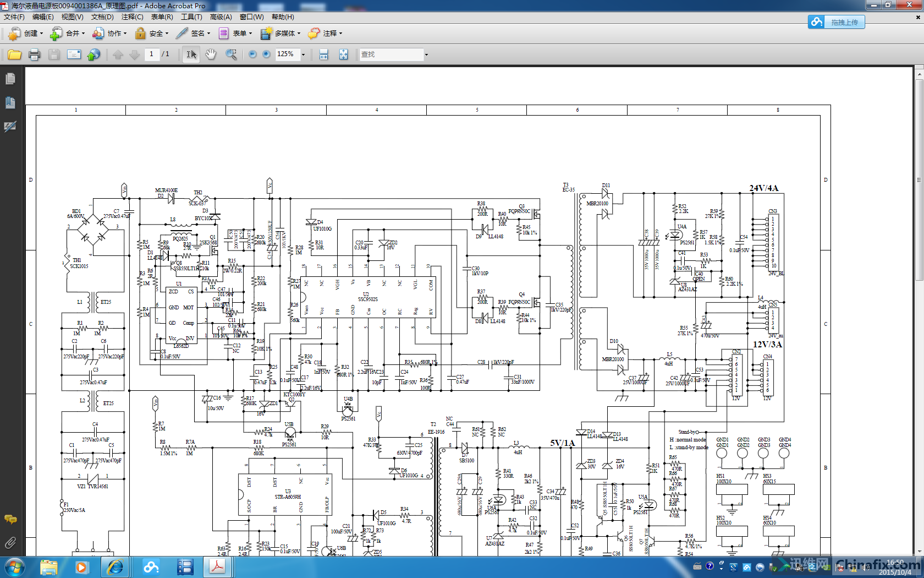This screenshot has height=578, width=924.
Task: Click the Zoom Out minus icon
Action: coord(252,54)
